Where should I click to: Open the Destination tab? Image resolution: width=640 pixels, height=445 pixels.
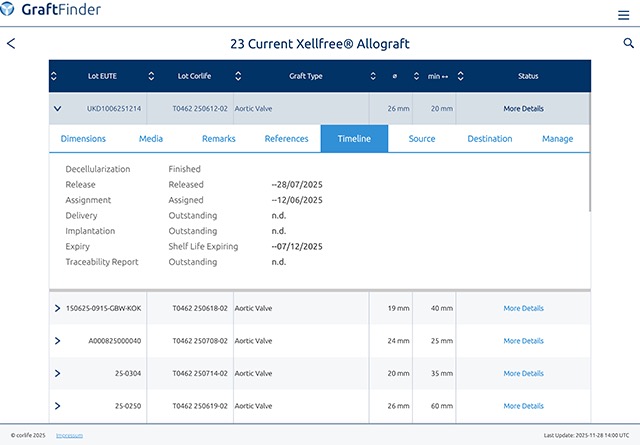[x=490, y=139]
